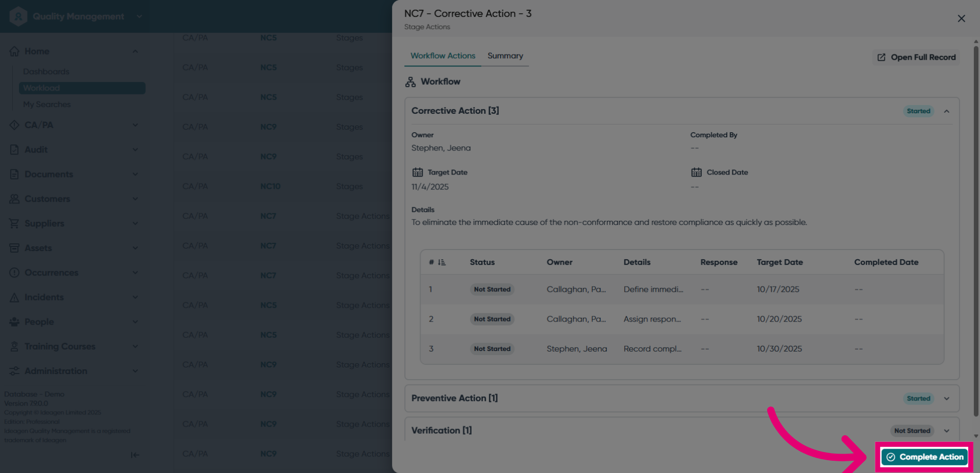Click the Target Date column header

coord(779,262)
